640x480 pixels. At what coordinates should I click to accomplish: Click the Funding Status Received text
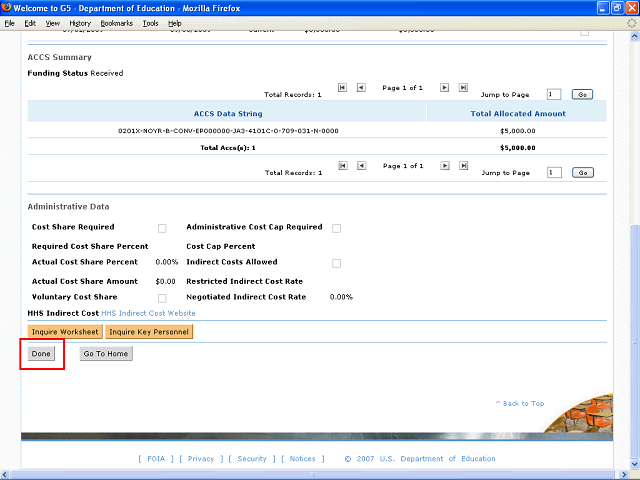coord(75,73)
